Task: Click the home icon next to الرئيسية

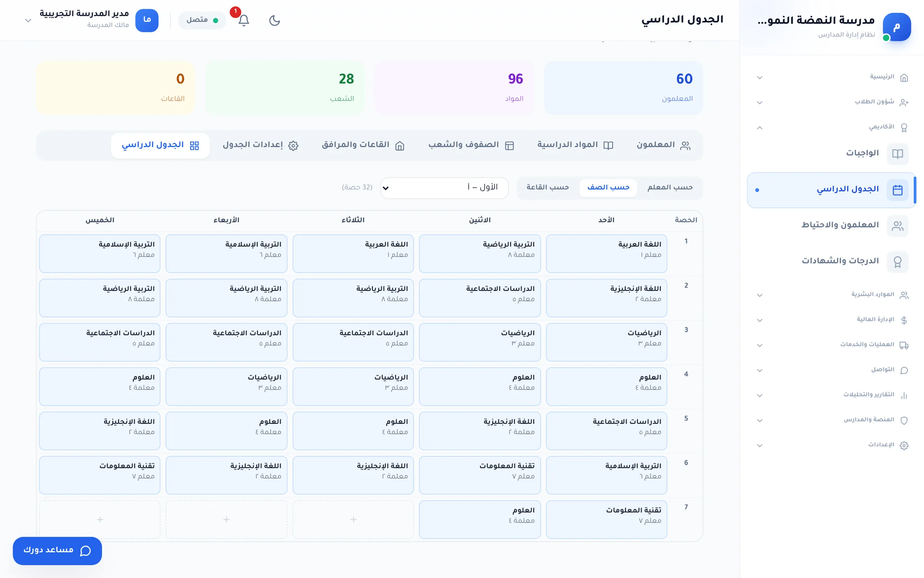Action: 904,77
